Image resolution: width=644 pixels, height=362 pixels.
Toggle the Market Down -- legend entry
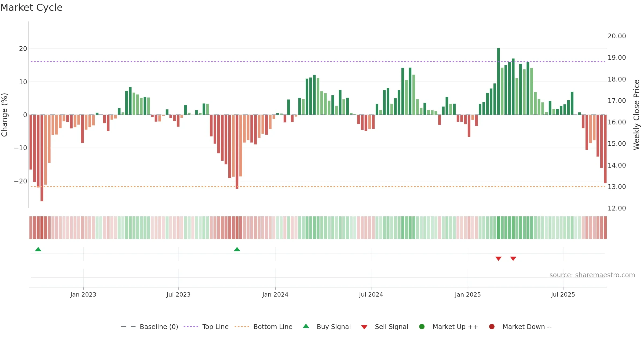[520, 327]
